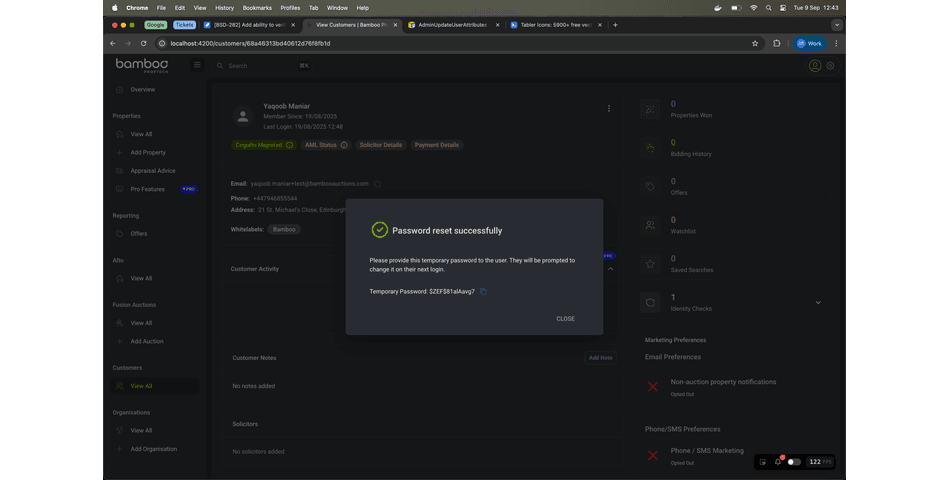The height and width of the screenshot is (480, 950).
Task: Switch to the AdminUpdateUserAttributes tab
Action: (x=450, y=25)
